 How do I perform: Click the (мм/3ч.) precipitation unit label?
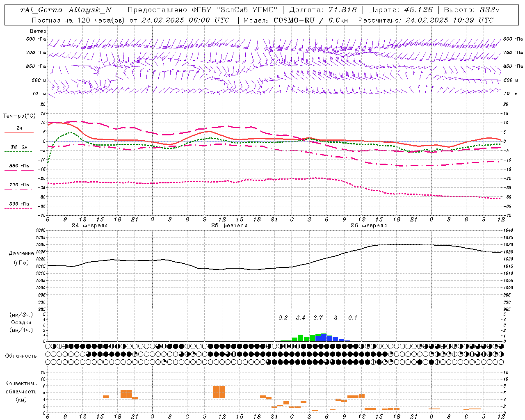pyautogui.click(x=21, y=315)
